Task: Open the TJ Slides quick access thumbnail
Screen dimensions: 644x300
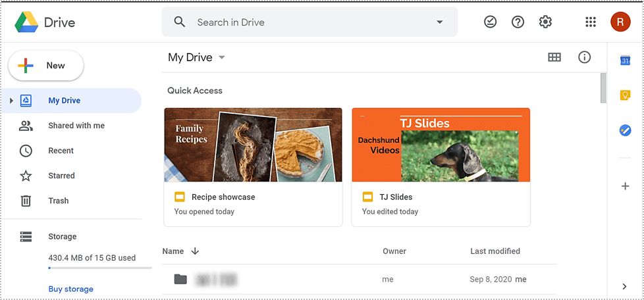Action: (x=441, y=145)
